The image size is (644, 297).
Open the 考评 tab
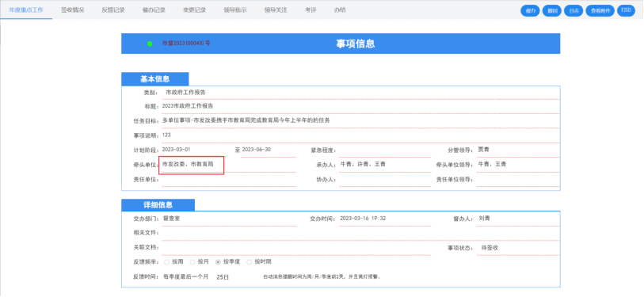(311, 10)
